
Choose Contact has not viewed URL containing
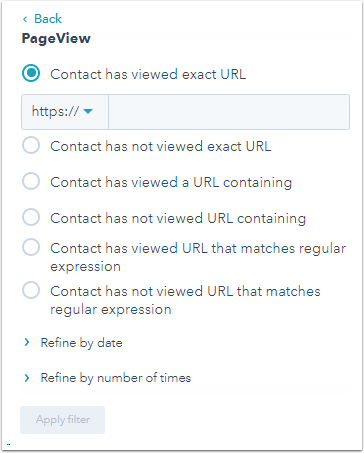31,217
